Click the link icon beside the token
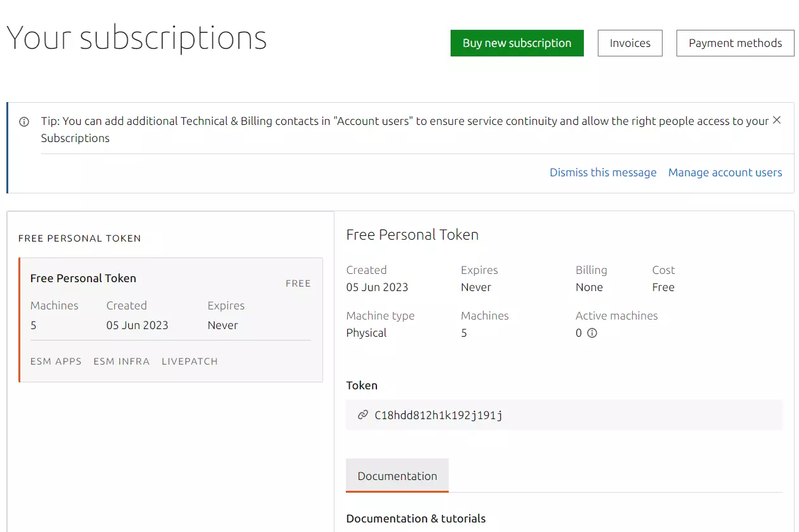This screenshot has height=532, width=799. (363, 415)
